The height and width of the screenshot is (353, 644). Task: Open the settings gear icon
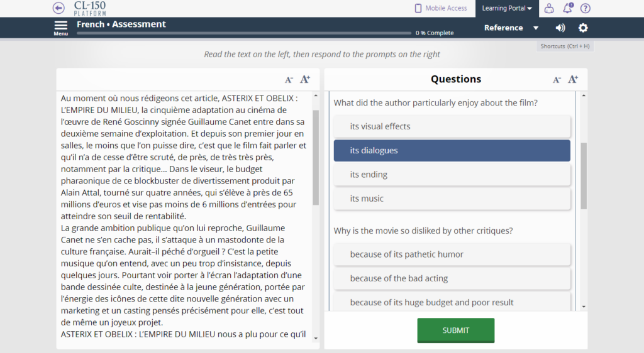[583, 28]
